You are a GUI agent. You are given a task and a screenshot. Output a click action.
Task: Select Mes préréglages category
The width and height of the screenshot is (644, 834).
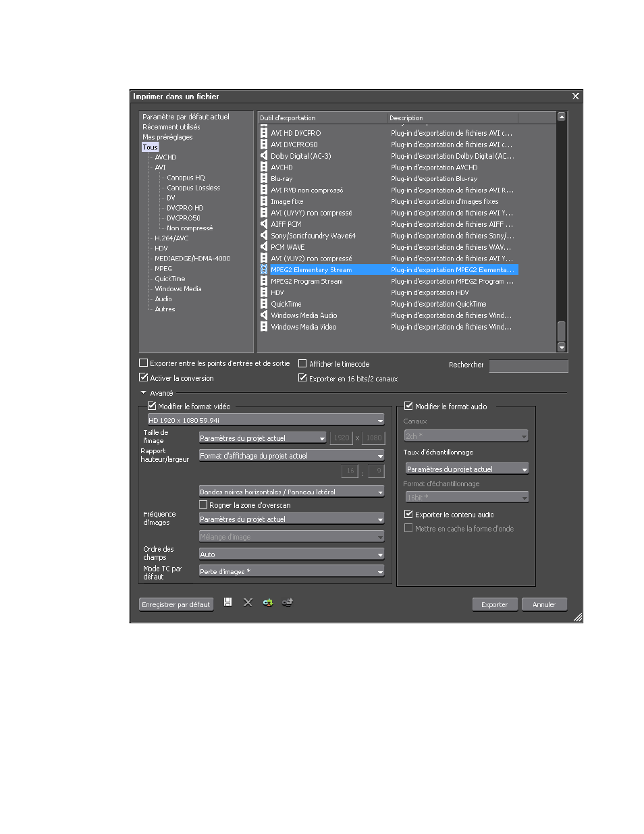pos(167,137)
